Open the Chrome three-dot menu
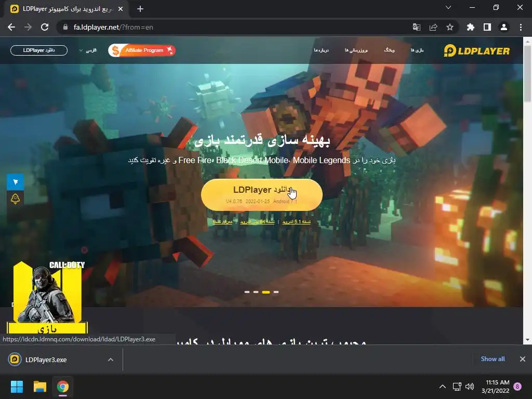 click(x=521, y=27)
